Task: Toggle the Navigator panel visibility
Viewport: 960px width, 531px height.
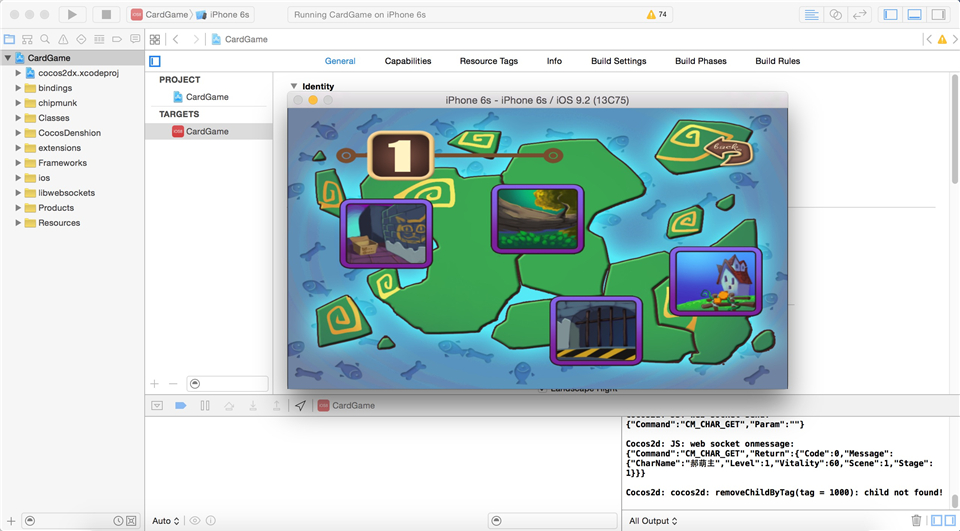Action: [891, 14]
